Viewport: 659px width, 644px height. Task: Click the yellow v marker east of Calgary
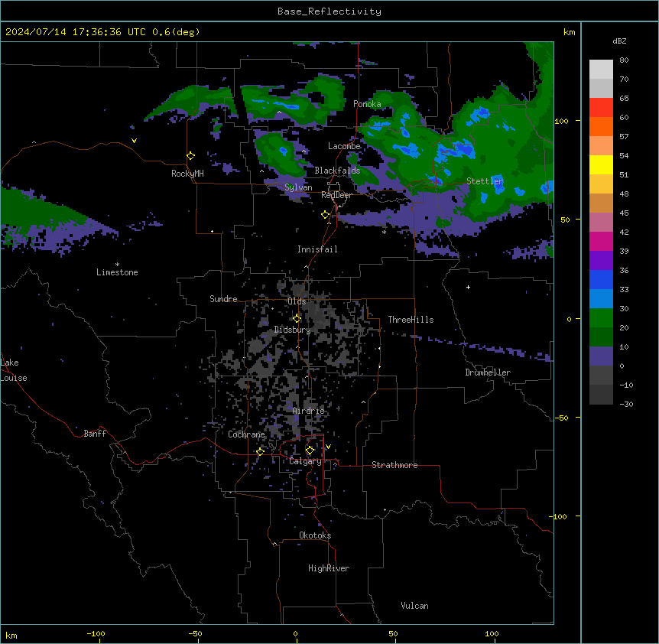click(328, 447)
